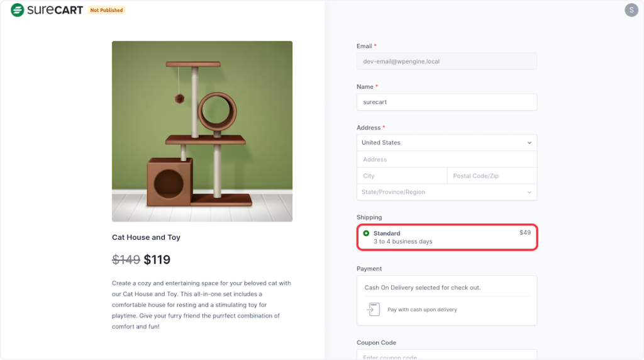Click the $119 sale price
The height and width of the screenshot is (360, 644).
[157, 259]
